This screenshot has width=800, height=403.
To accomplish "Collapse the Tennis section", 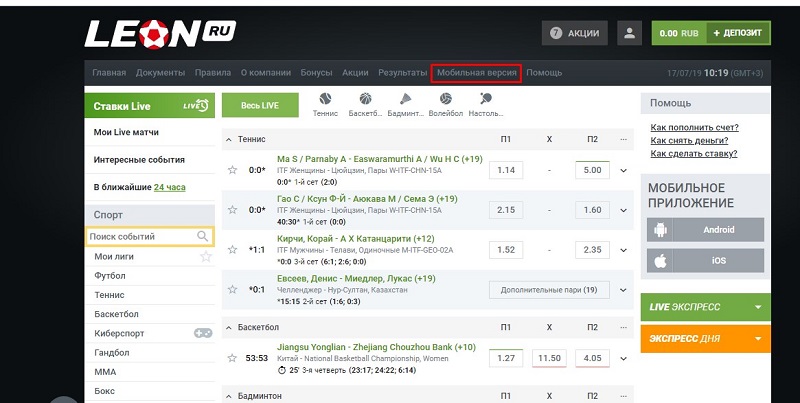I will [x=229, y=139].
